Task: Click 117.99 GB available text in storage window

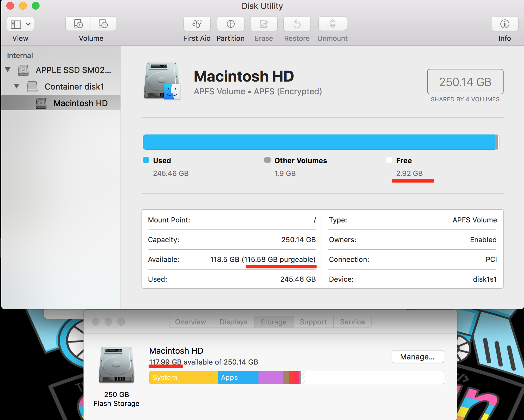Action: pos(203,362)
